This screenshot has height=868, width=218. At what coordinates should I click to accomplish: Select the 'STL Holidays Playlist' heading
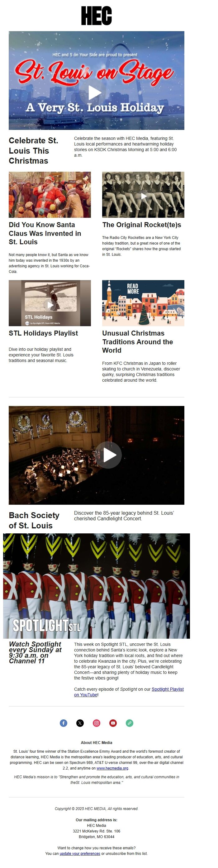pyautogui.click(x=43, y=333)
